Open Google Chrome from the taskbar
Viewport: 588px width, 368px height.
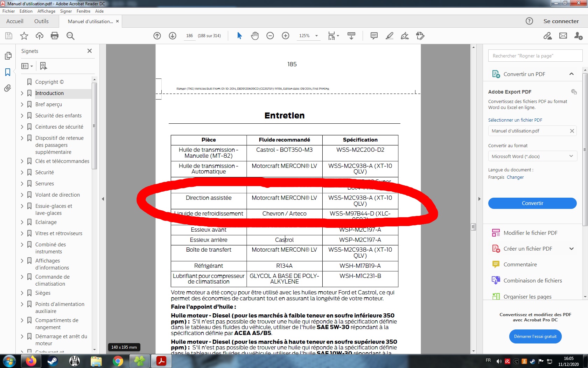point(118,361)
